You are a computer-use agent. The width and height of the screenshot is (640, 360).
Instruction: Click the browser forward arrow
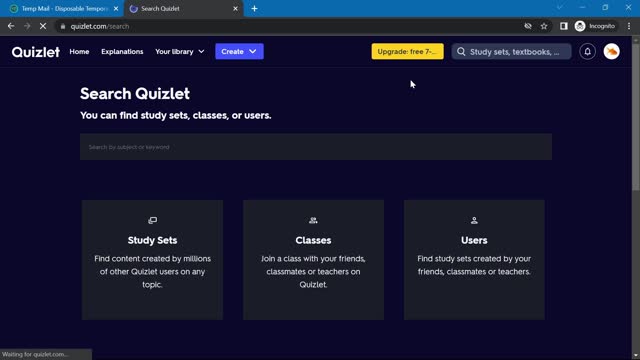(27, 26)
